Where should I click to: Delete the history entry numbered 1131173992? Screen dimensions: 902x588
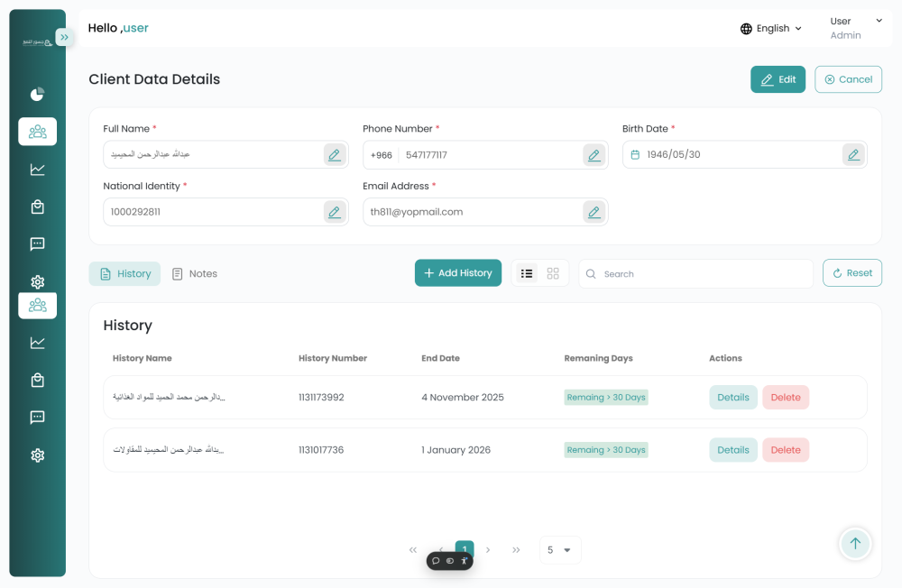point(786,397)
